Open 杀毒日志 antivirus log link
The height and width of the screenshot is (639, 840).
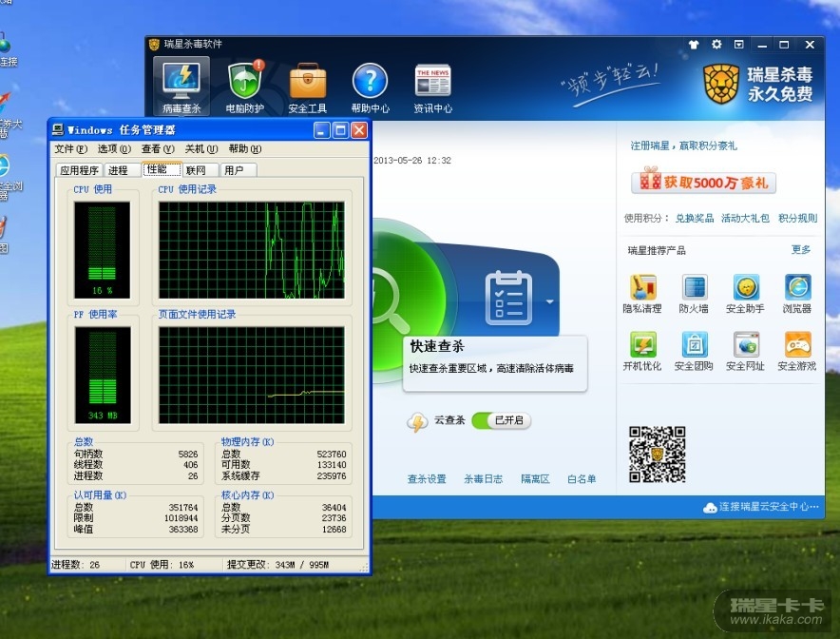[x=484, y=478]
